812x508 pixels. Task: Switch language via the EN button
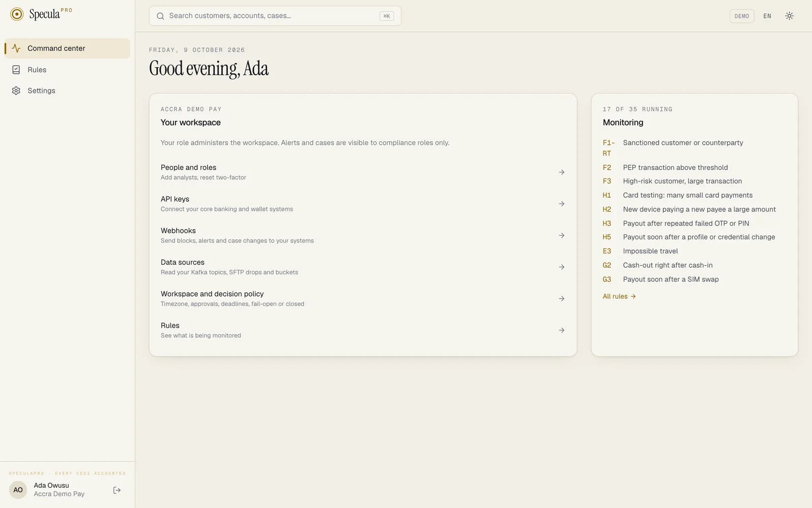tap(767, 16)
